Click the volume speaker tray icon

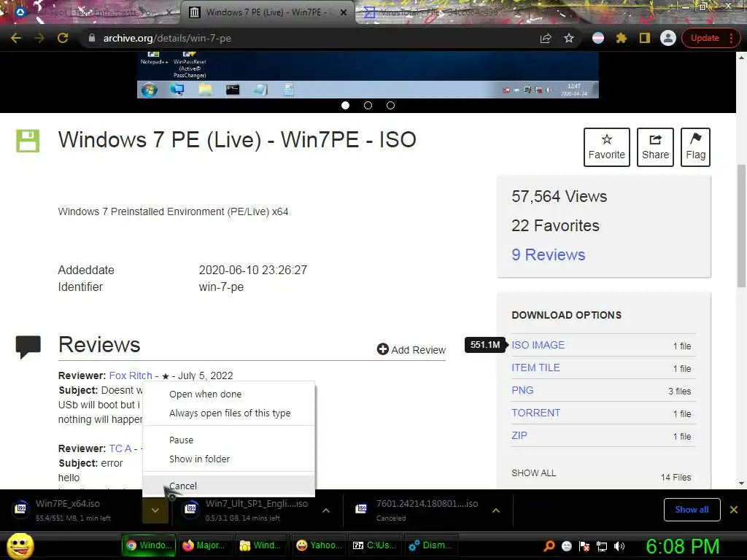click(619, 545)
